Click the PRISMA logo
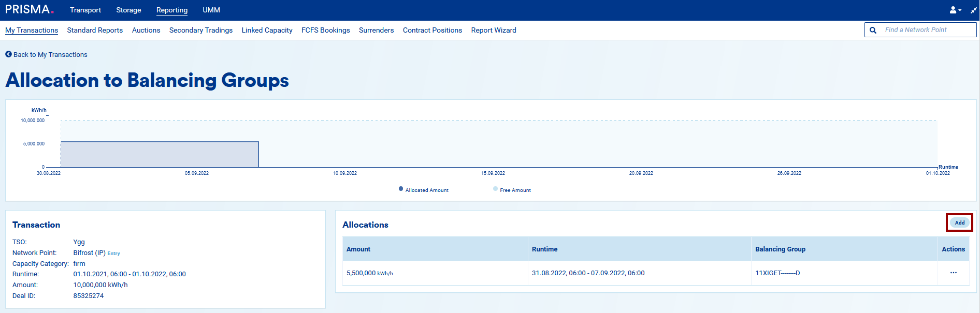The image size is (980, 313). pyautogui.click(x=29, y=10)
